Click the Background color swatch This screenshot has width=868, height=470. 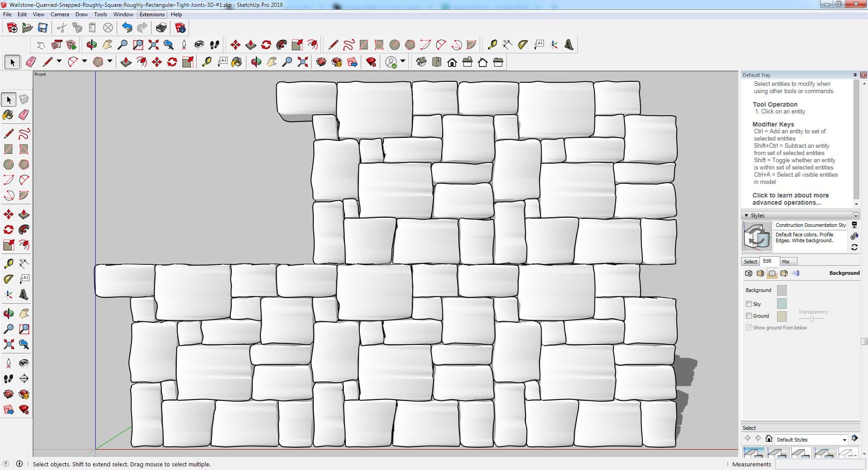(781, 290)
